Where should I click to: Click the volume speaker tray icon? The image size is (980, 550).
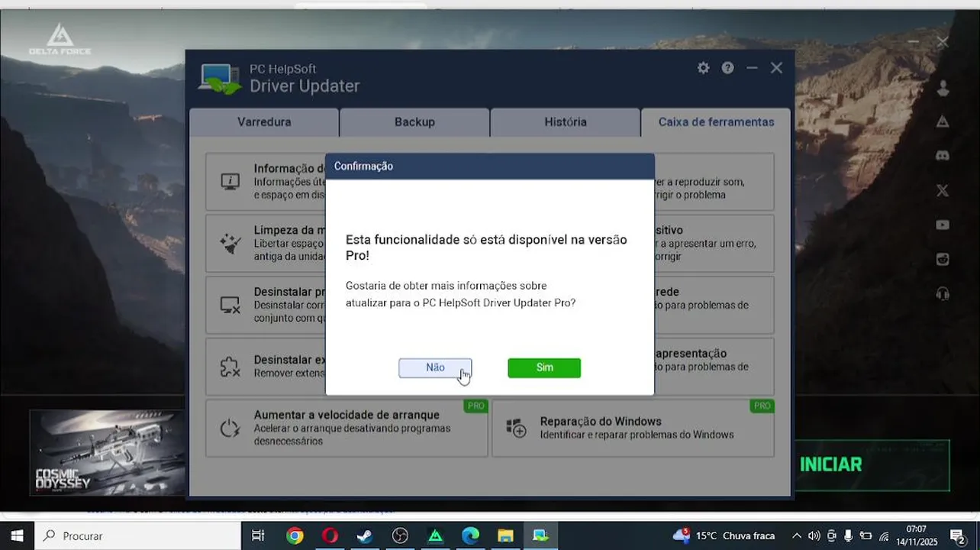point(814,535)
